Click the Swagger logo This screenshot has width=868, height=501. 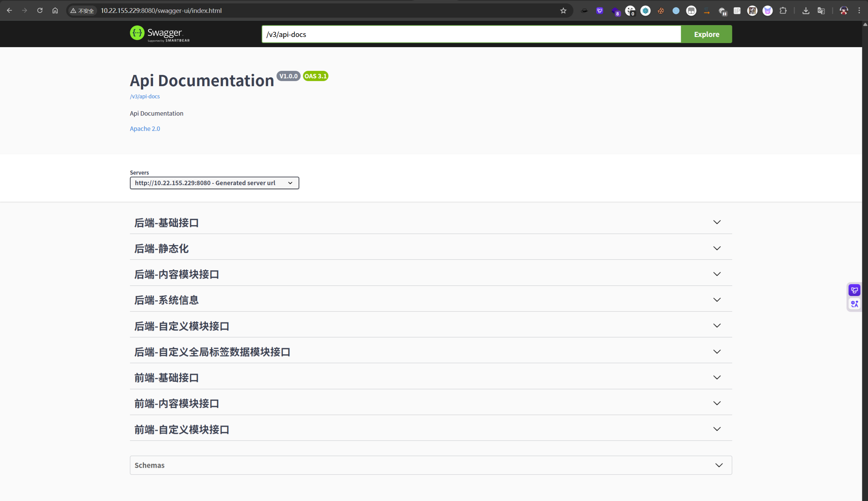tap(159, 34)
